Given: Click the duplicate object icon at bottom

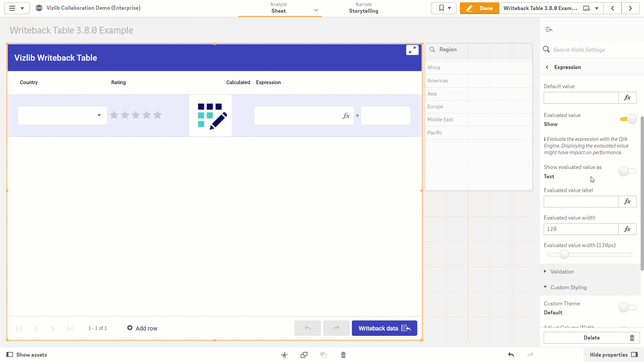Looking at the screenshot, I should click(304, 355).
